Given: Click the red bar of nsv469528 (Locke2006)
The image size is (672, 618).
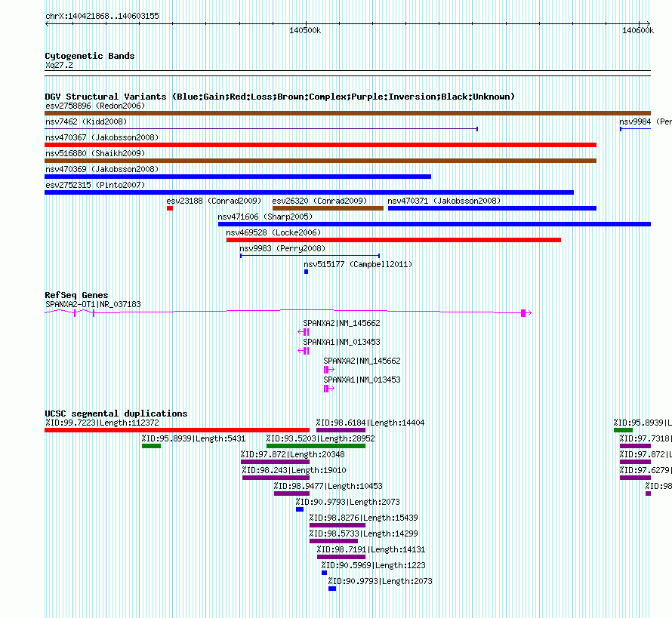Looking at the screenshot, I should pos(393,240).
